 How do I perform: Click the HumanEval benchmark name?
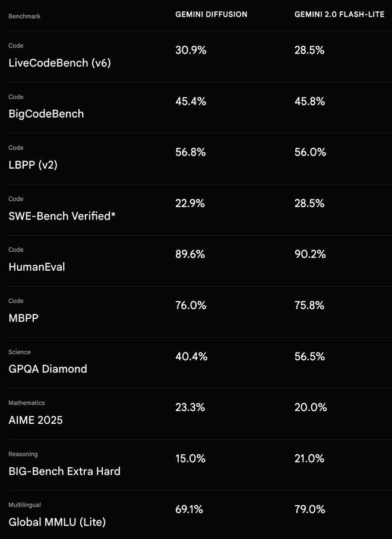pos(37,267)
